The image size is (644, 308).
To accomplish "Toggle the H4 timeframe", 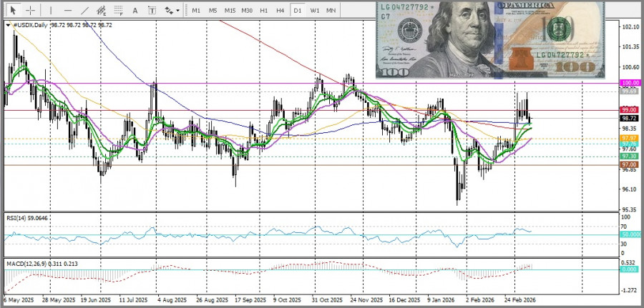I will [x=280, y=11].
